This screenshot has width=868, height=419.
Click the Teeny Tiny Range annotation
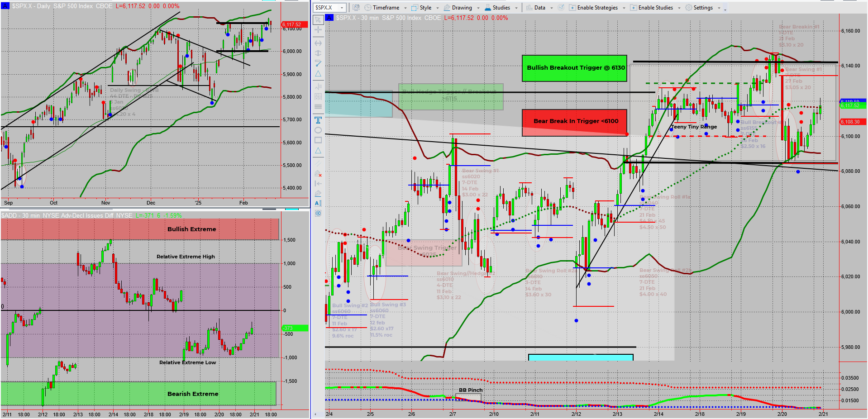point(694,127)
